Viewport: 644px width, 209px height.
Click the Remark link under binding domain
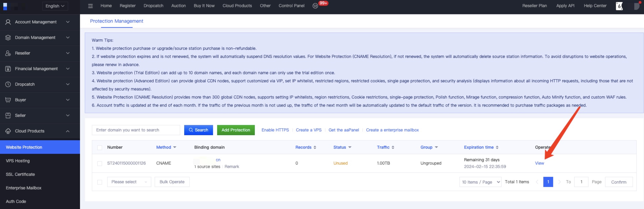click(231, 167)
